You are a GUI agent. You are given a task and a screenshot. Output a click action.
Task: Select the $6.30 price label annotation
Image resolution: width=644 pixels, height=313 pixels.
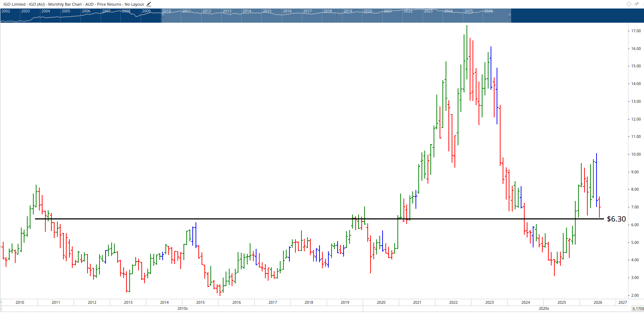click(x=616, y=219)
